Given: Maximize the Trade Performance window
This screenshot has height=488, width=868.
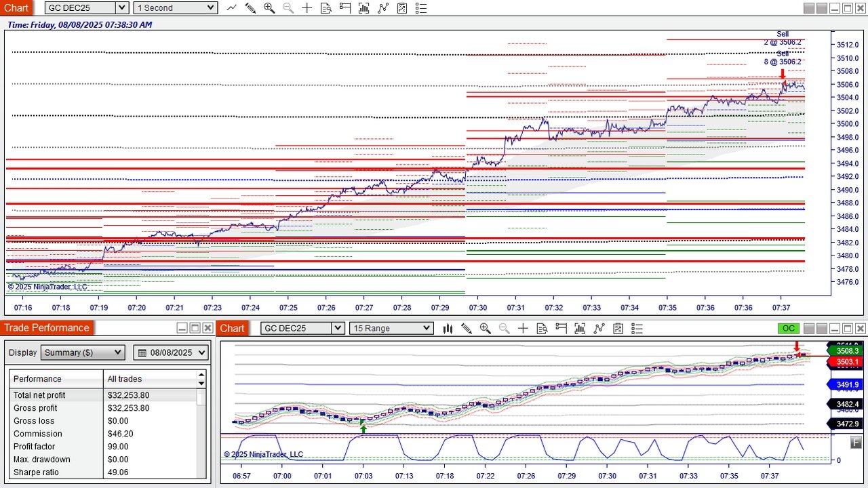Looking at the screenshot, I should pos(195,328).
